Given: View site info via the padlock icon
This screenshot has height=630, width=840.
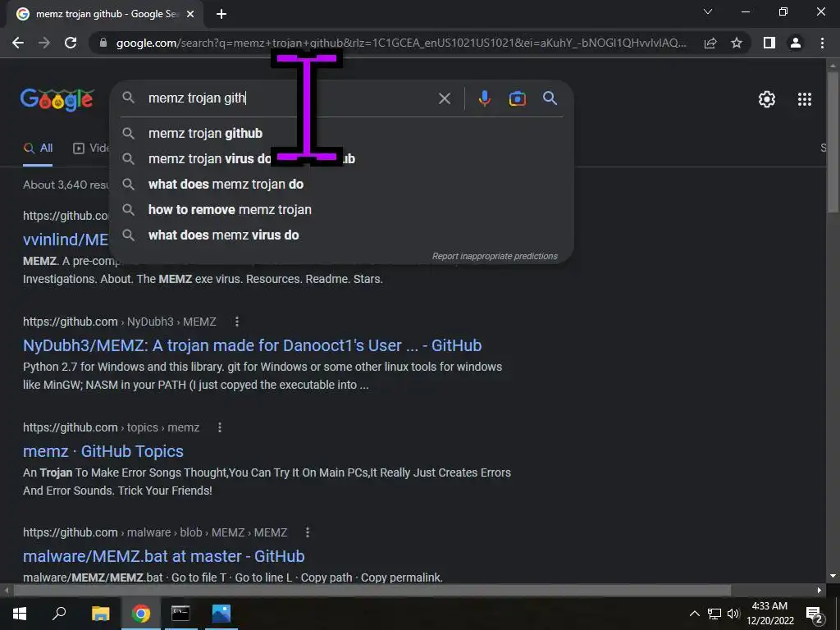Looking at the screenshot, I should pyautogui.click(x=103, y=43).
